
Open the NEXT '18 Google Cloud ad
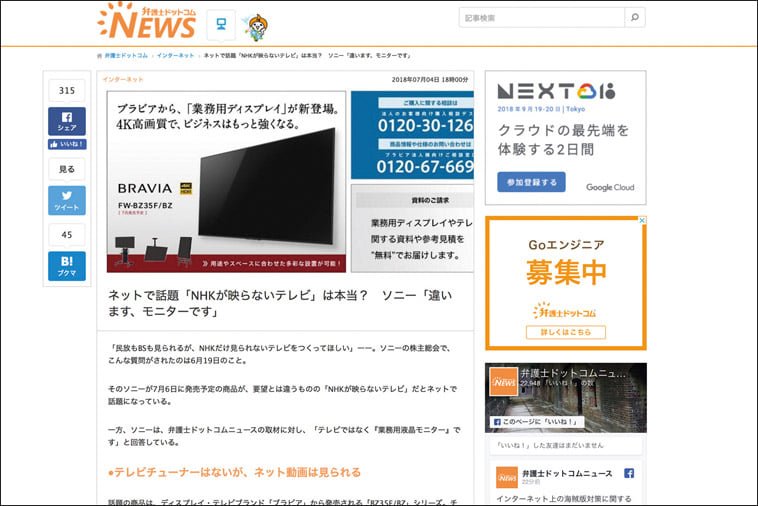tap(566, 138)
